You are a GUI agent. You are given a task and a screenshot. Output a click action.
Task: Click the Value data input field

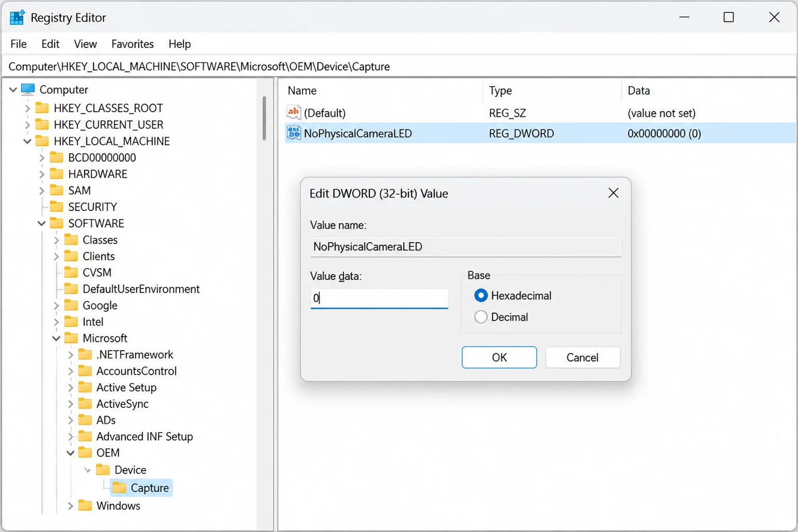(379, 298)
